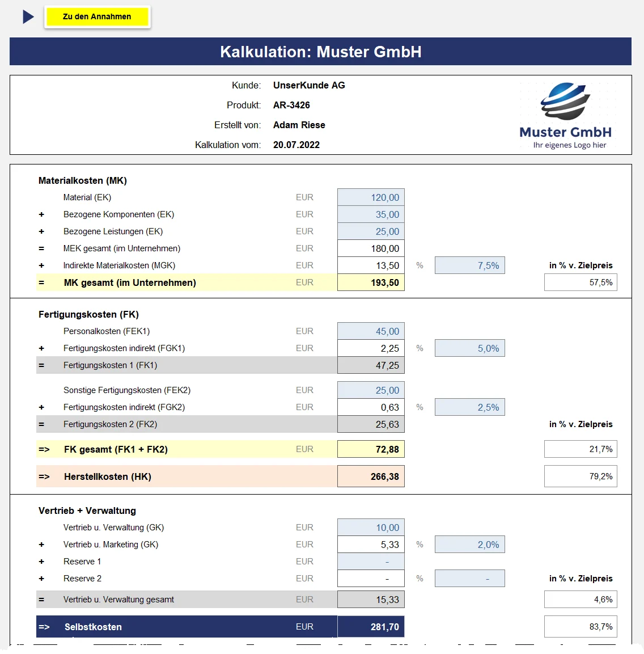The image size is (644, 654).
Task: Click the 'Selbstkosten' row label
Action: (93, 627)
